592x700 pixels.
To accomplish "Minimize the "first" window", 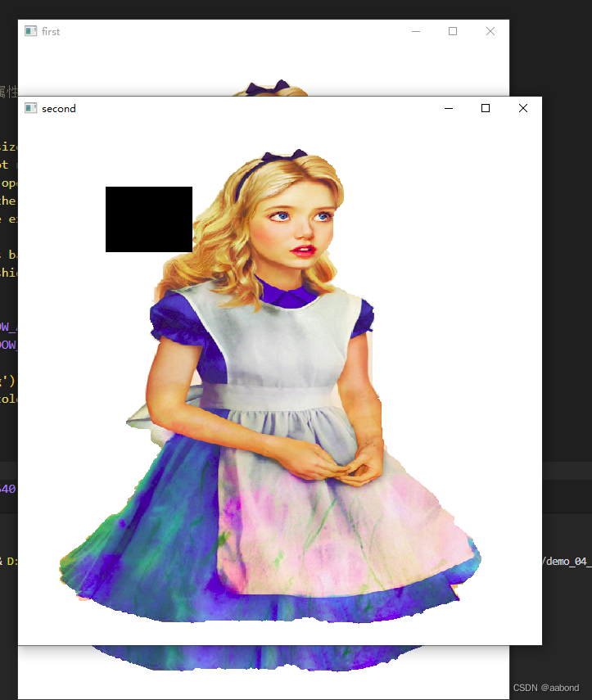I will 416,31.
